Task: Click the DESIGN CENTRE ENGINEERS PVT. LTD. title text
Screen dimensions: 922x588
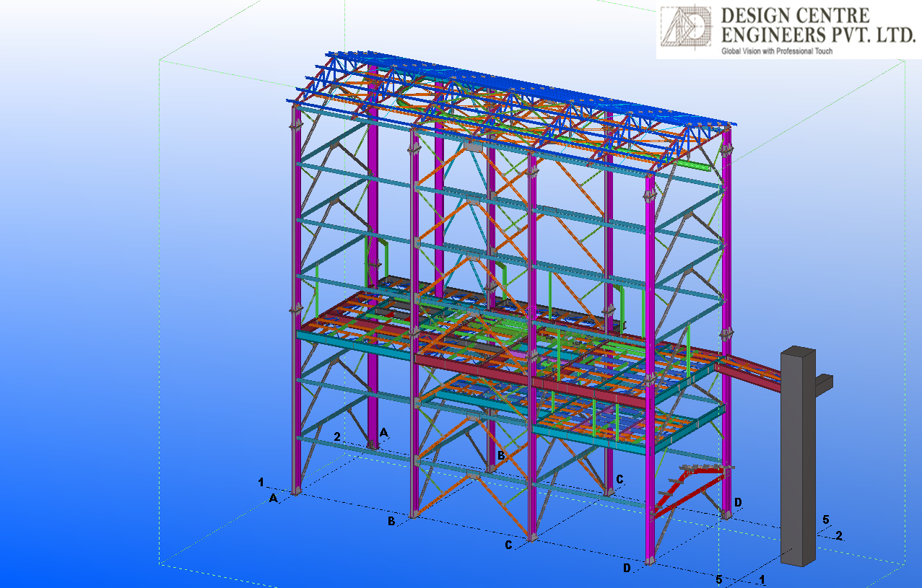Action: [x=817, y=25]
